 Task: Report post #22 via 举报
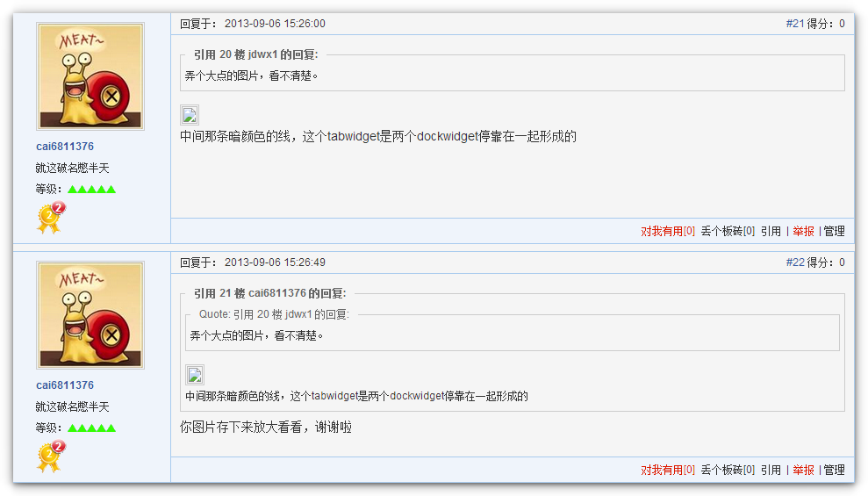pyautogui.click(x=803, y=470)
